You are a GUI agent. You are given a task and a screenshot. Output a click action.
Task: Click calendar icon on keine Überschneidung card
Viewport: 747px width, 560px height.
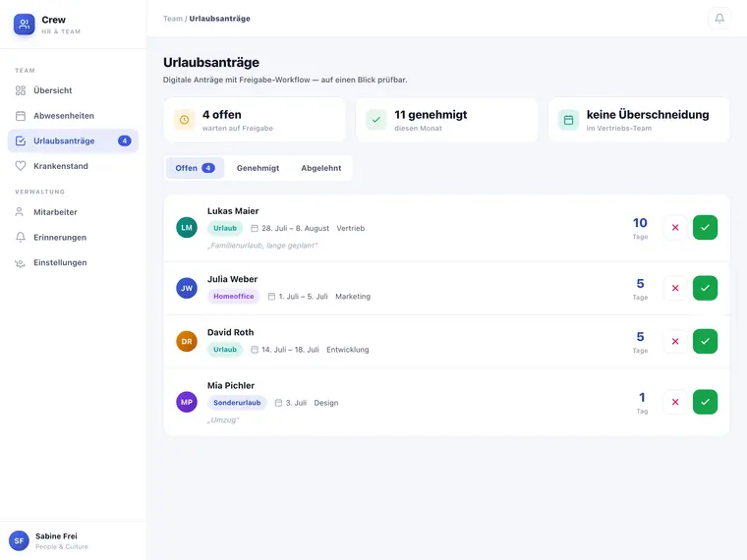(568, 120)
